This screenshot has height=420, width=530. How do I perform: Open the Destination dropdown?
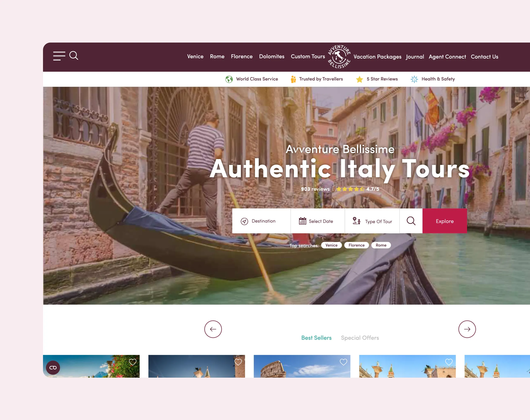261,221
